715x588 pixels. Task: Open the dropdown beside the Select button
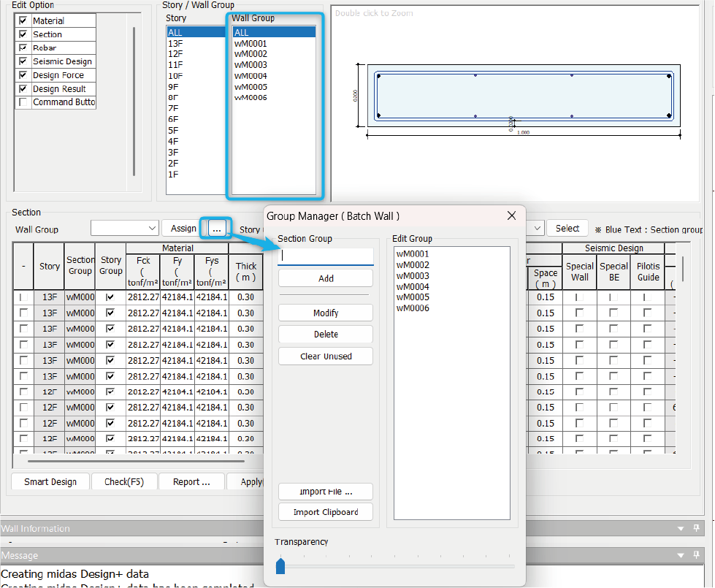click(537, 228)
